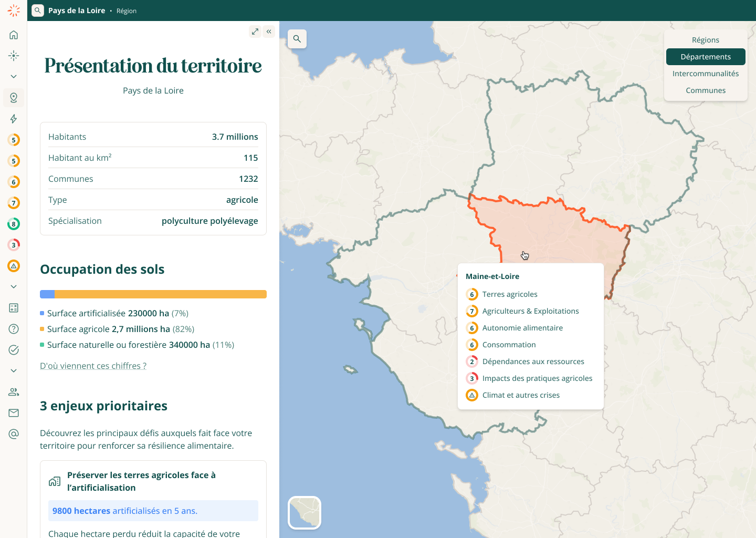Image resolution: width=756 pixels, height=538 pixels.
Task: Click the green score 8 indicator in sidebar
Action: click(x=14, y=224)
